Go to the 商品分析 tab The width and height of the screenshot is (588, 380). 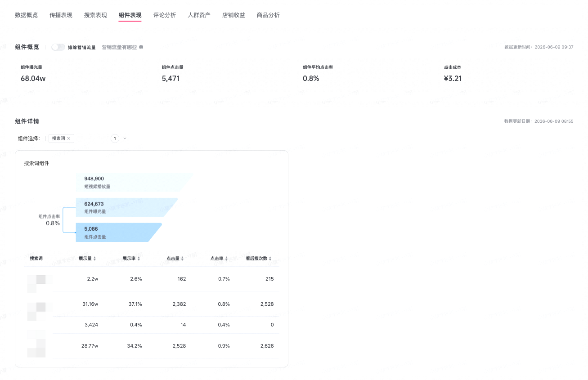pyautogui.click(x=268, y=15)
